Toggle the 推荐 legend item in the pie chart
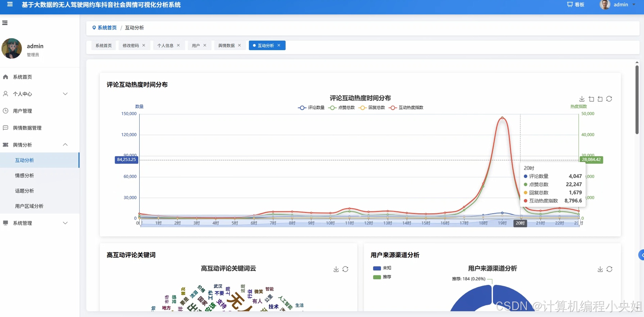644x317 pixels. coord(382,277)
